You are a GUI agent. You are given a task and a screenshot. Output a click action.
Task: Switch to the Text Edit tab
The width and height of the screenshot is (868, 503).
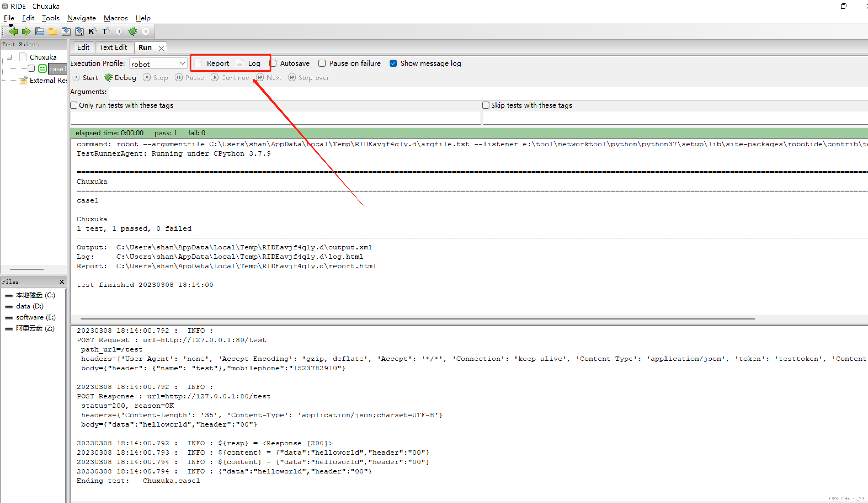pos(113,47)
